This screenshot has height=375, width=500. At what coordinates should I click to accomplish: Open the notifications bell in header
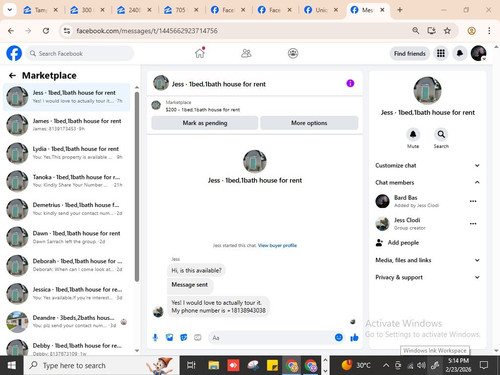point(460,53)
